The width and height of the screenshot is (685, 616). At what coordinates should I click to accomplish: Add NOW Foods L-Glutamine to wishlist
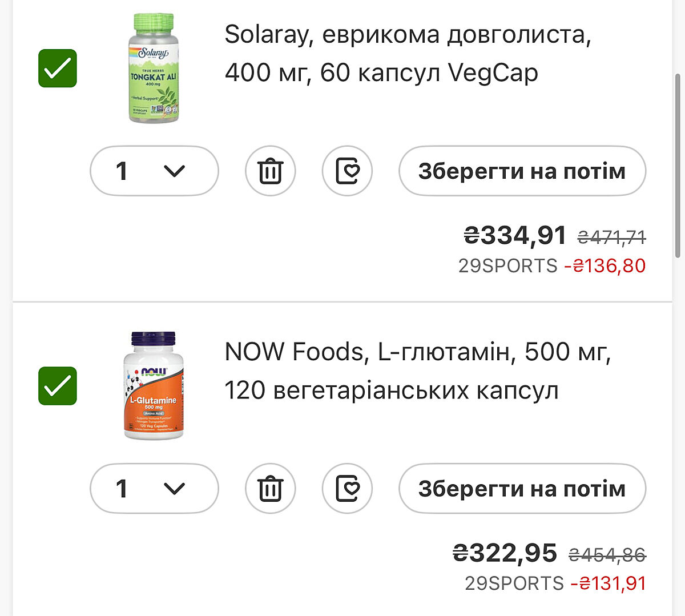[x=347, y=489]
